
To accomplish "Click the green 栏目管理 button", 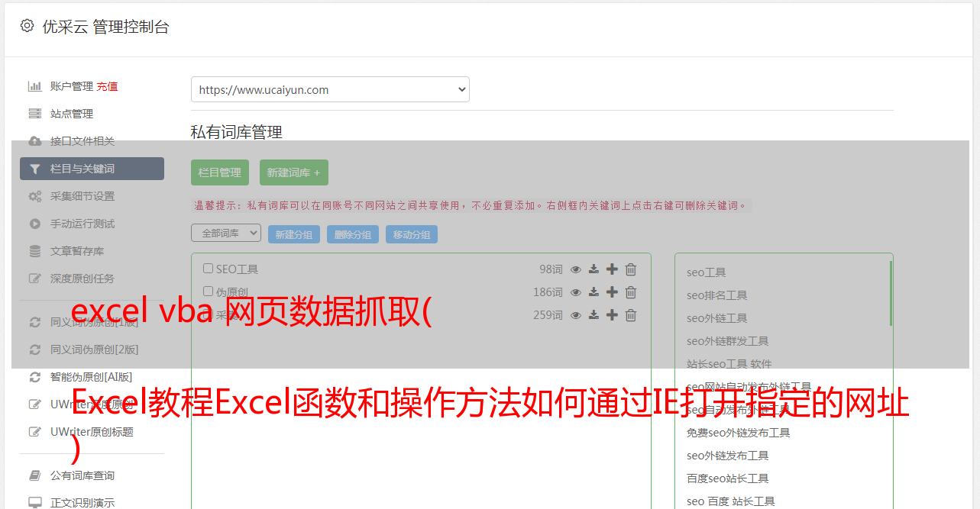I will tap(220, 172).
